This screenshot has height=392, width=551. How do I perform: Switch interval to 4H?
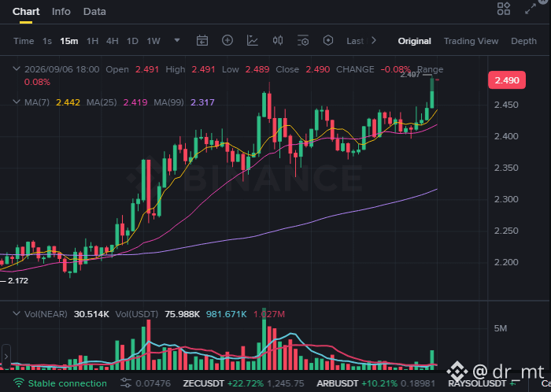tap(112, 41)
